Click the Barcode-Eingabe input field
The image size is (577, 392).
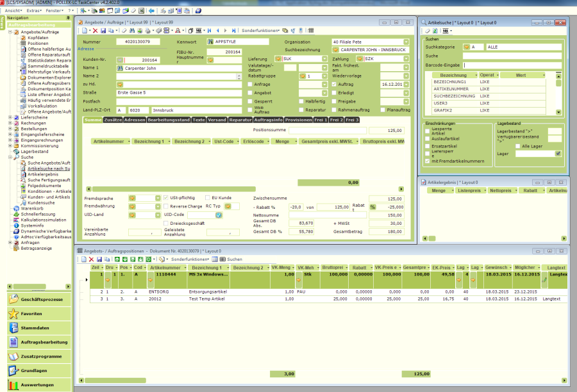(512, 65)
